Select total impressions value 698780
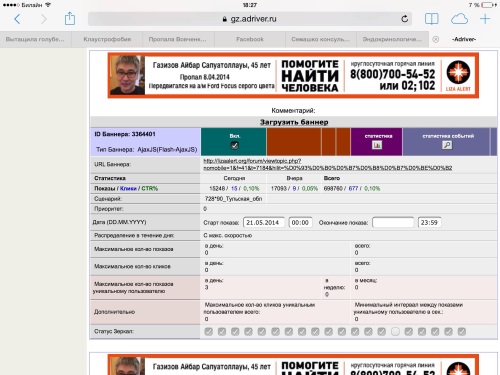Image resolution: width=500 pixels, height=375 pixels. [333, 188]
